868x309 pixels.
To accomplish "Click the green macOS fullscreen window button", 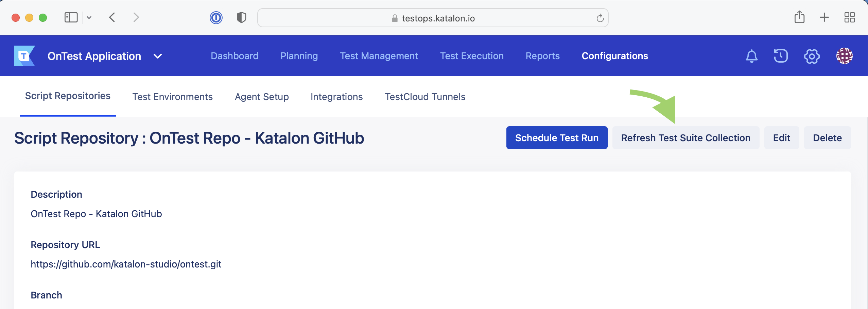I will (43, 17).
